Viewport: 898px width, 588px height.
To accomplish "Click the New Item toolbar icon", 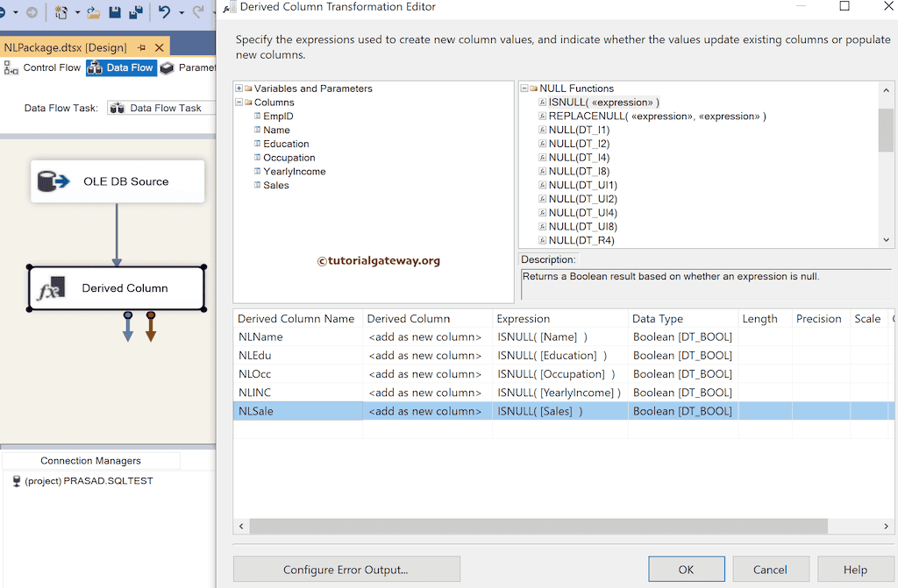I will (62, 12).
